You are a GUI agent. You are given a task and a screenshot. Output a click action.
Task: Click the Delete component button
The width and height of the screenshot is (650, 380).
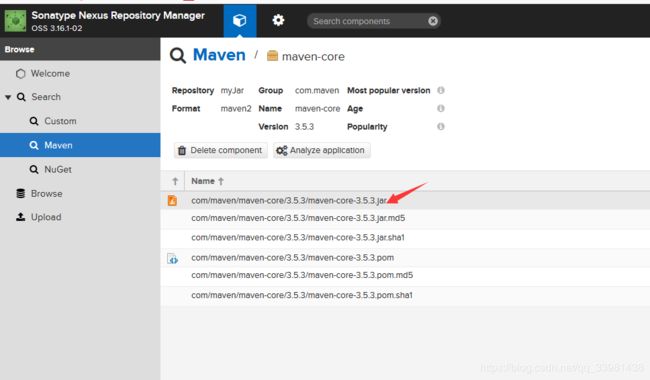221,150
